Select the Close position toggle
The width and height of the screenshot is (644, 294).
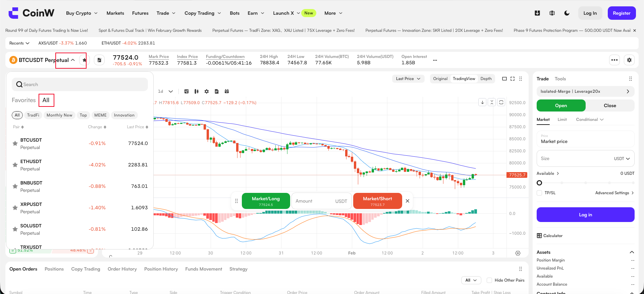(x=610, y=105)
